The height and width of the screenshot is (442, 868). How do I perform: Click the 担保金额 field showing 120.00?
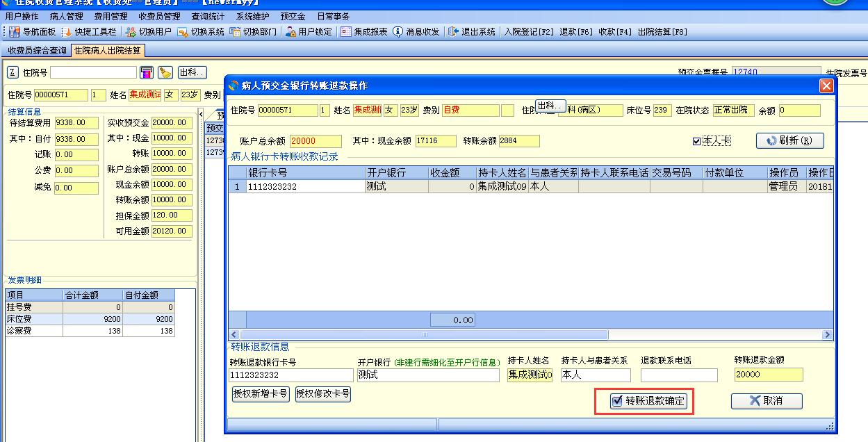[x=172, y=215]
